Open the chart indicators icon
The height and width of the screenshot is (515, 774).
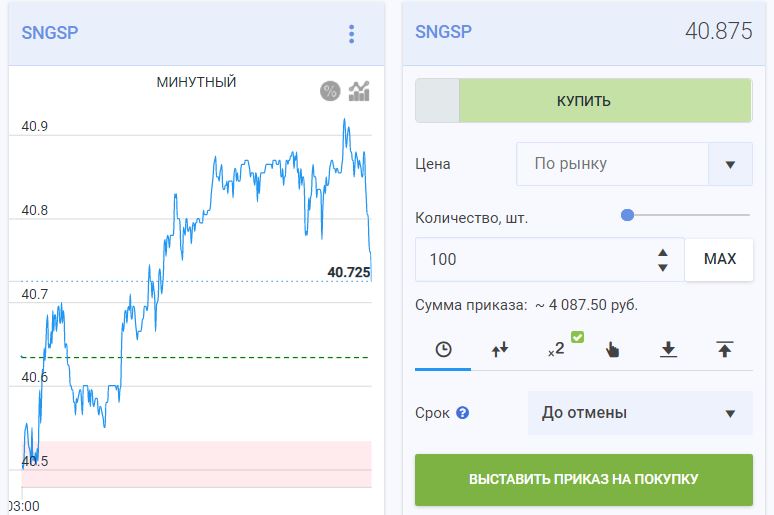359,91
